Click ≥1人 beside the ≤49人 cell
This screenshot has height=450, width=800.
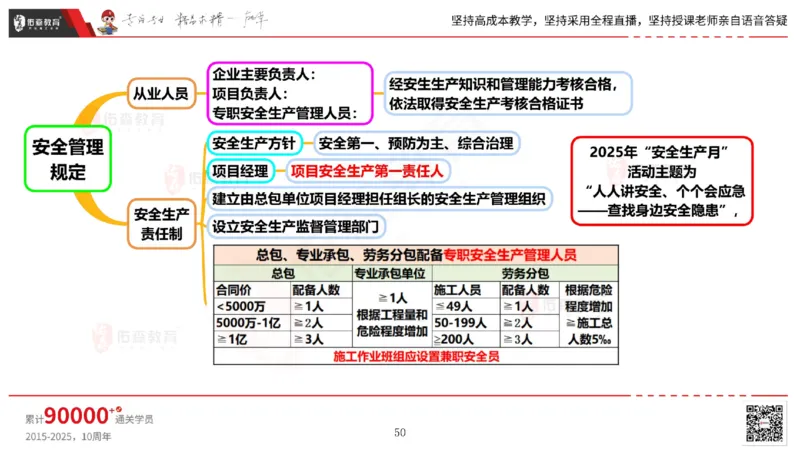coord(529,306)
